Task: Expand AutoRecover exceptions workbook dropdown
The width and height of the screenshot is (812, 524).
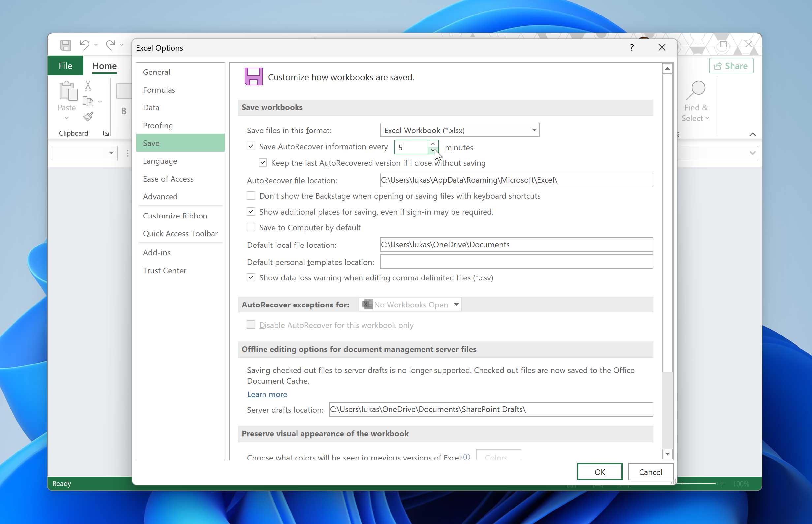Action: pyautogui.click(x=456, y=304)
